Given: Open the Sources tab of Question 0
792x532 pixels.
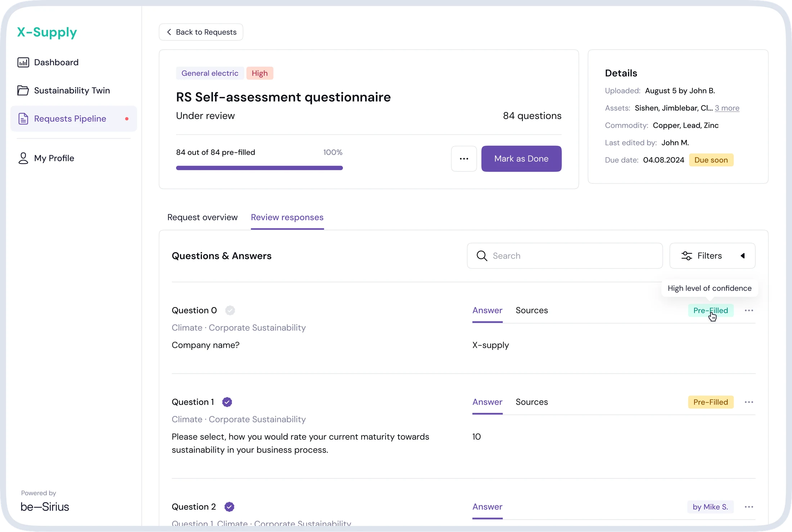Looking at the screenshot, I should pos(532,310).
